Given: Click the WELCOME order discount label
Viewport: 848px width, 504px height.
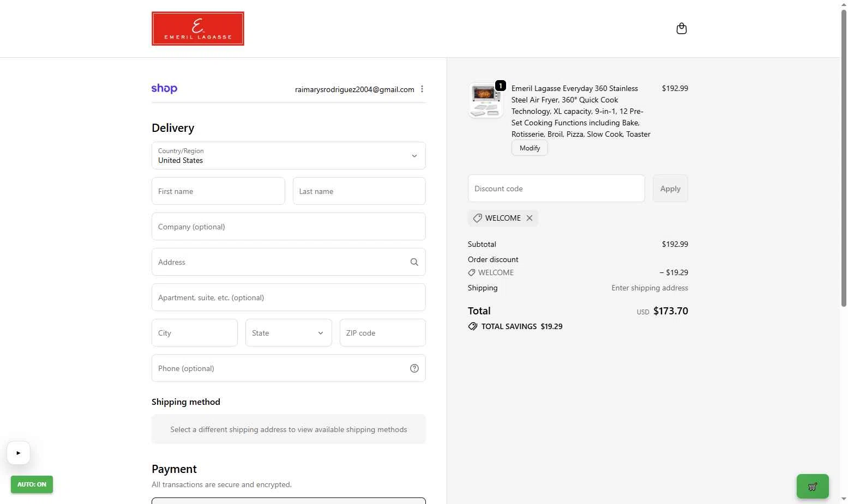Looking at the screenshot, I should click(496, 272).
